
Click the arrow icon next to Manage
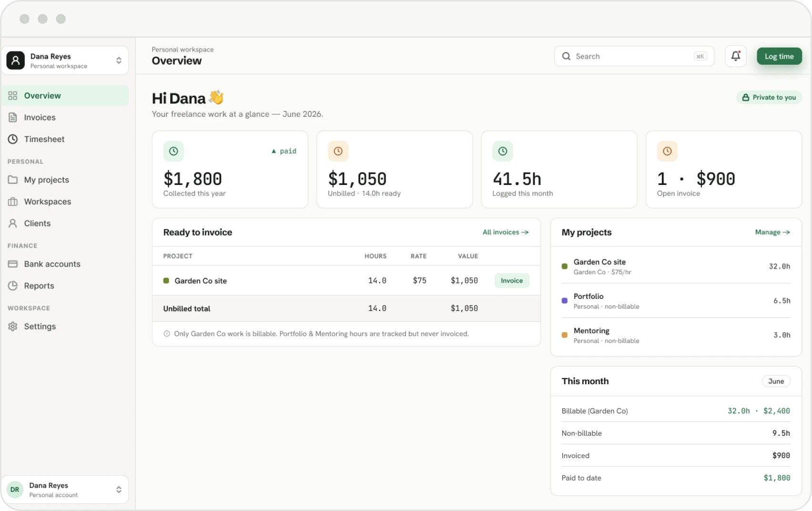click(x=786, y=232)
